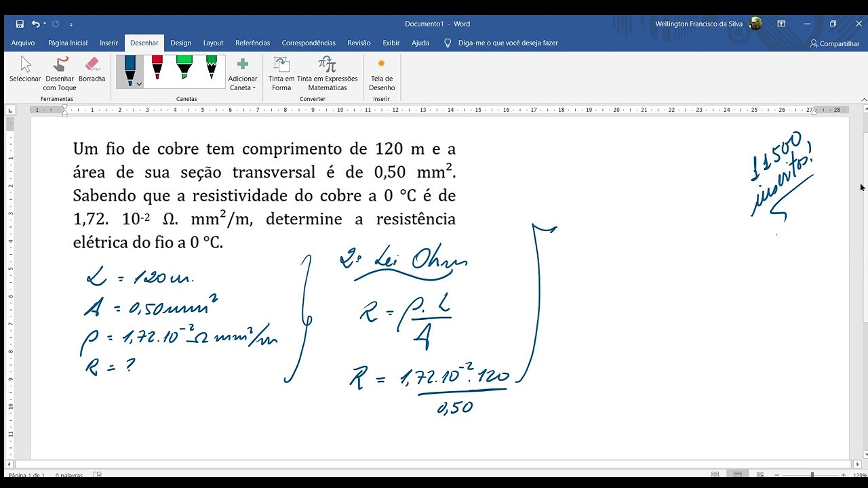Insert a Tela de Desenho canvas
868x488 pixels.
(x=382, y=74)
